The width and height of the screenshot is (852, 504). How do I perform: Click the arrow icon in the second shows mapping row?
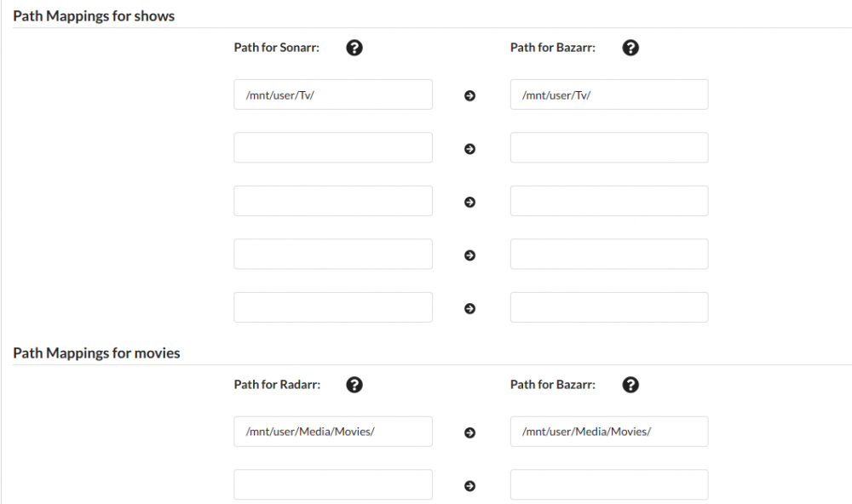click(470, 149)
